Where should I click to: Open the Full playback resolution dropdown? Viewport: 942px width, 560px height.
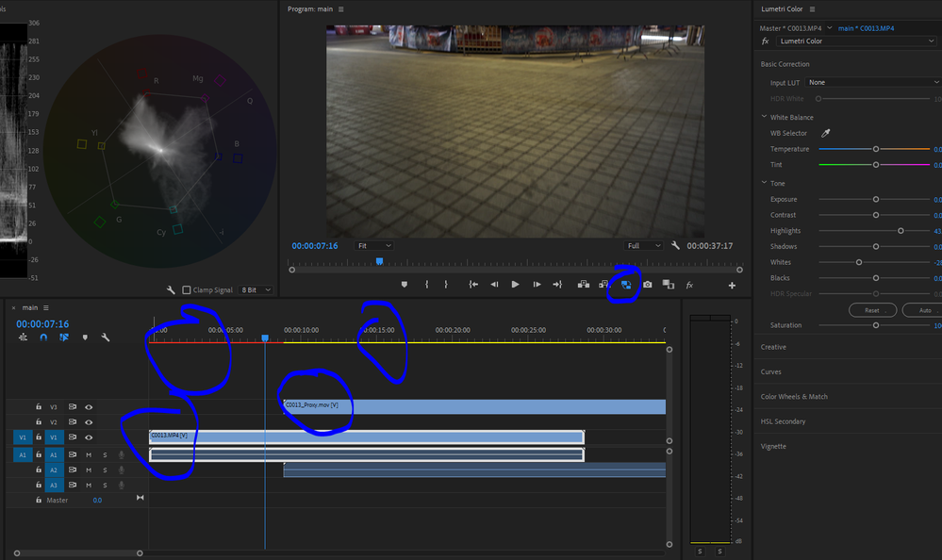644,245
